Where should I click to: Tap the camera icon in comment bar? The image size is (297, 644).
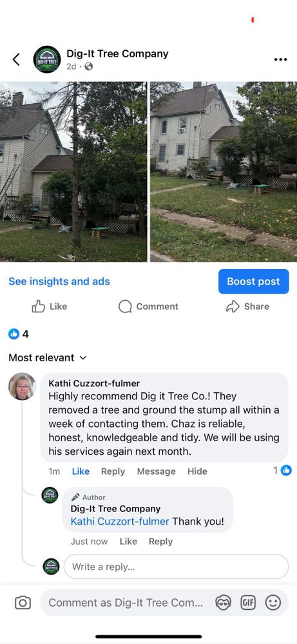[x=23, y=603]
